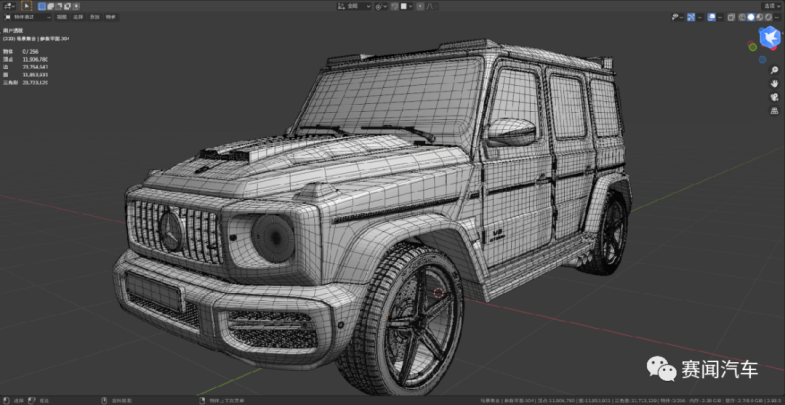Click the zoom magnifier viewport icon
The image size is (785, 405).
(774, 70)
